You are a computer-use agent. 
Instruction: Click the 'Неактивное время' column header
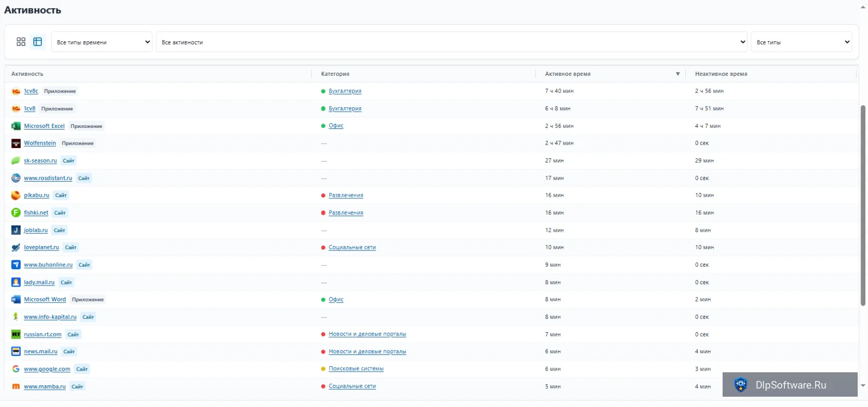pyautogui.click(x=721, y=74)
